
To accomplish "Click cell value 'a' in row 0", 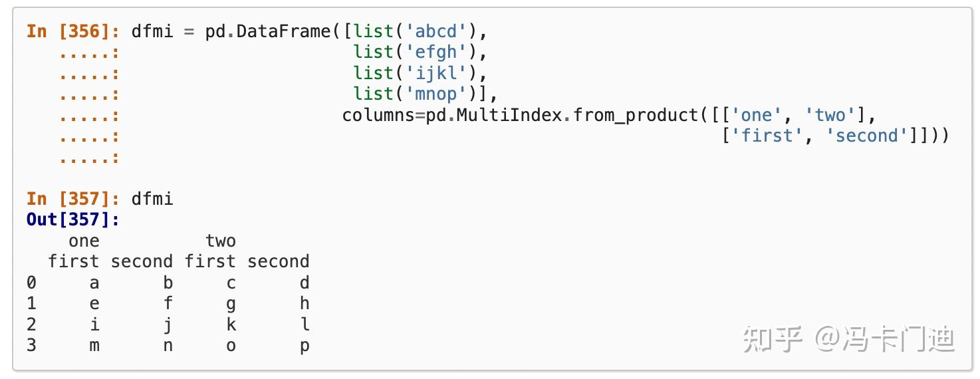I will pyautogui.click(x=94, y=283).
